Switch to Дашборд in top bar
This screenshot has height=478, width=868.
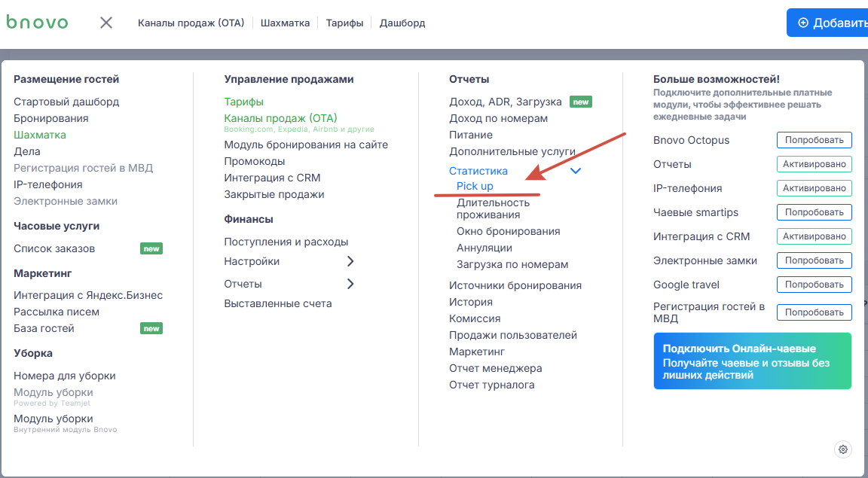[x=402, y=23]
